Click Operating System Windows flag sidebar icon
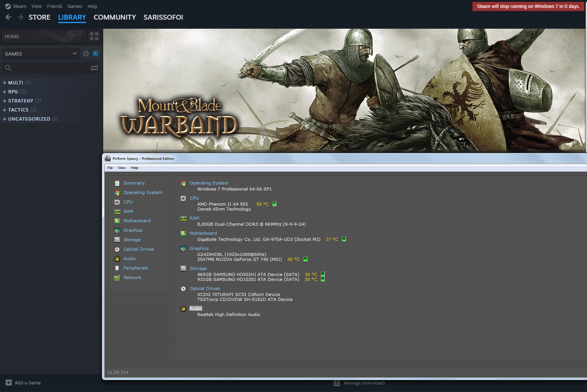The width and height of the screenshot is (587, 392). click(117, 192)
